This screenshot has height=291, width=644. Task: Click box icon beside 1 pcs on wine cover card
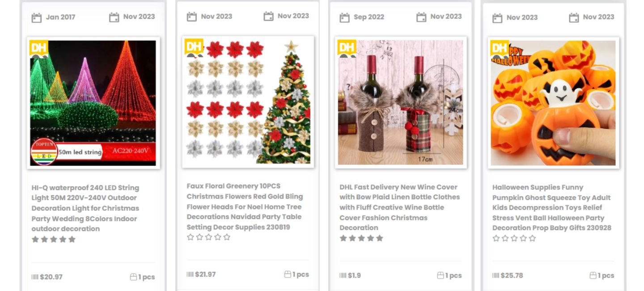[441, 275]
